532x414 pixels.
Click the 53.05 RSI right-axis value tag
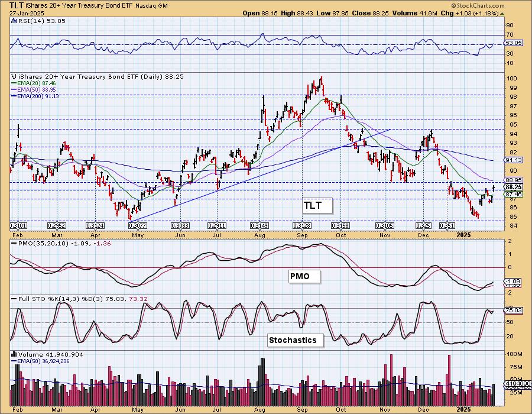pyautogui.click(x=513, y=43)
